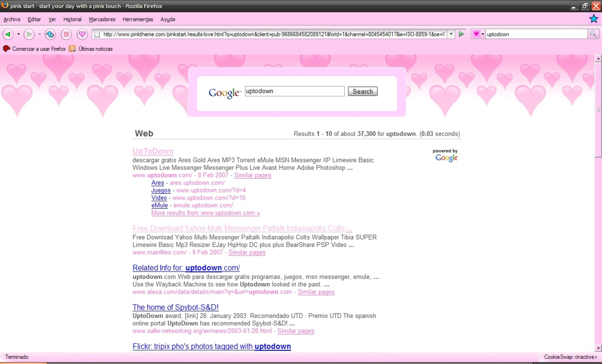The height and width of the screenshot is (364, 602).
Task: Click the page icon in address bar
Action: click(x=97, y=34)
